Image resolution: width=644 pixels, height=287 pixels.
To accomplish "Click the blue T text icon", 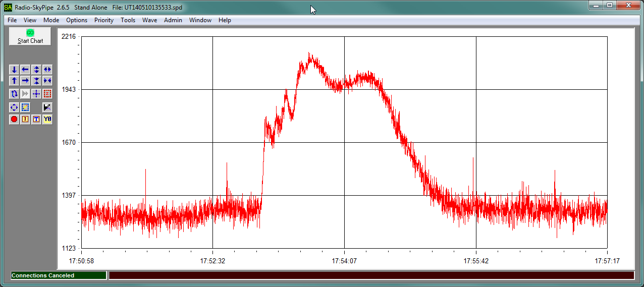I will (x=36, y=120).
